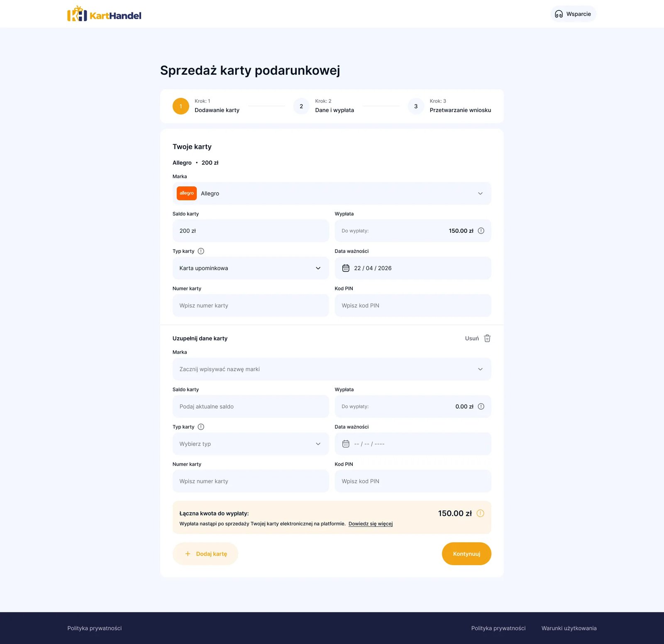Screen dimensions: 664x644
Task: Click Usuń to remove second card
Action: coord(472,338)
